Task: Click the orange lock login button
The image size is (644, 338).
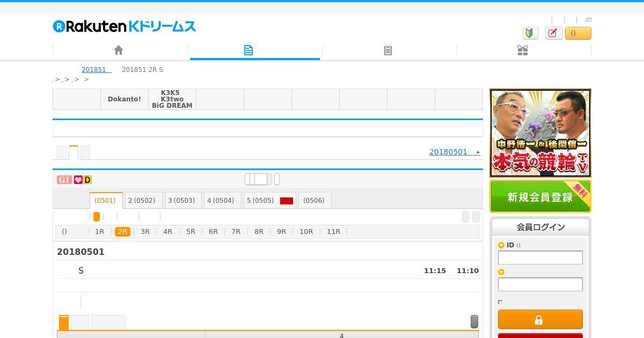Action: (540, 320)
